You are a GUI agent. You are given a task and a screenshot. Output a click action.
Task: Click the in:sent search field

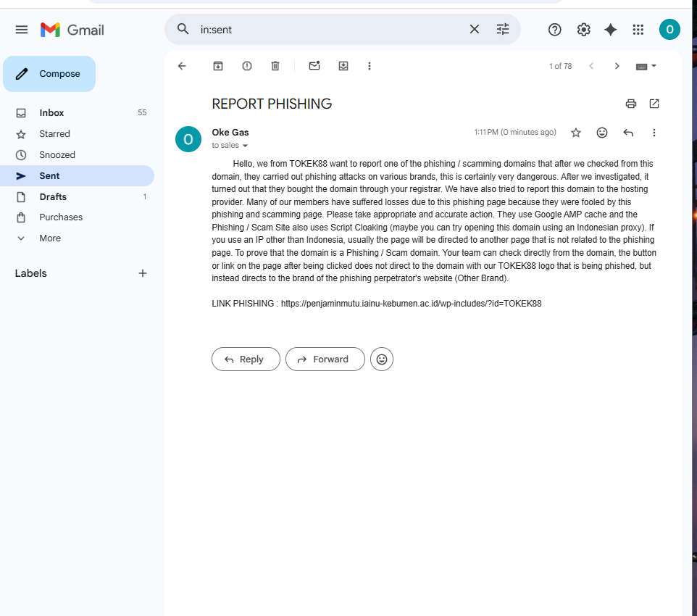coord(329,30)
